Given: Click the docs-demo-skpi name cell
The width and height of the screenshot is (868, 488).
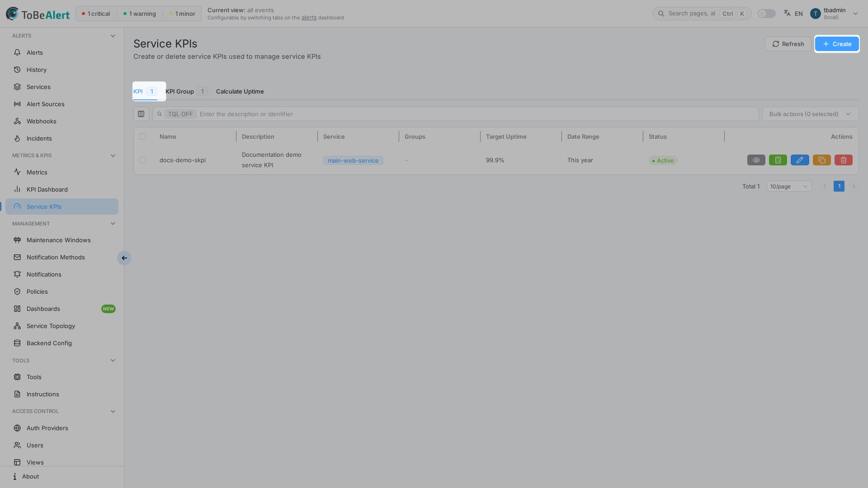Looking at the screenshot, I should click(183, 160).
